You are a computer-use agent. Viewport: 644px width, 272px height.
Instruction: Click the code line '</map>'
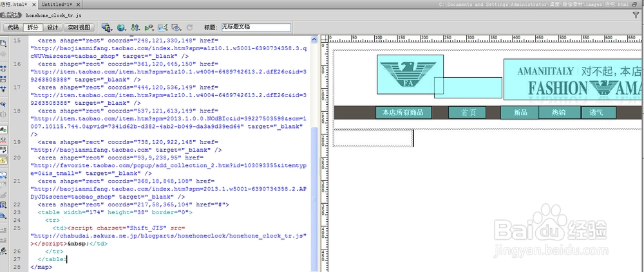tap(42, 267)
